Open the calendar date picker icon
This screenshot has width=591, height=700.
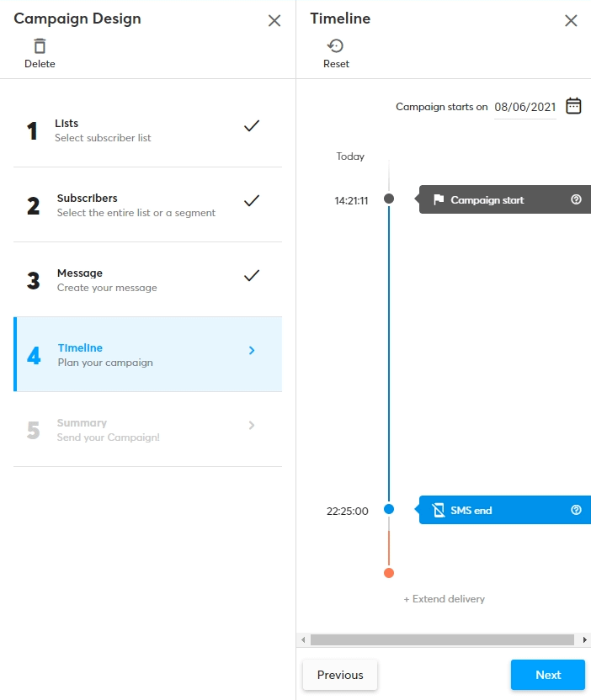click(573, 106)
